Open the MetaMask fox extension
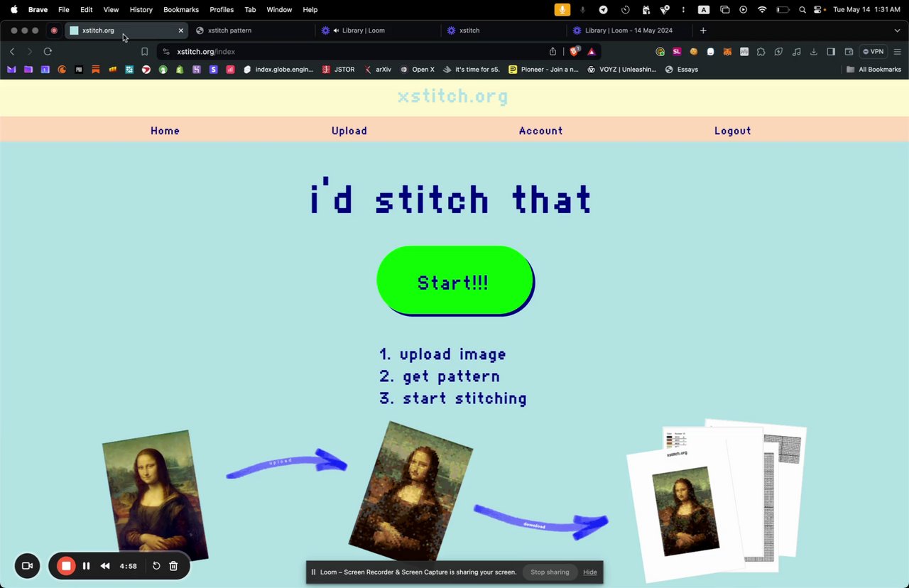This screenshot has height=588, width=909. 727,51
